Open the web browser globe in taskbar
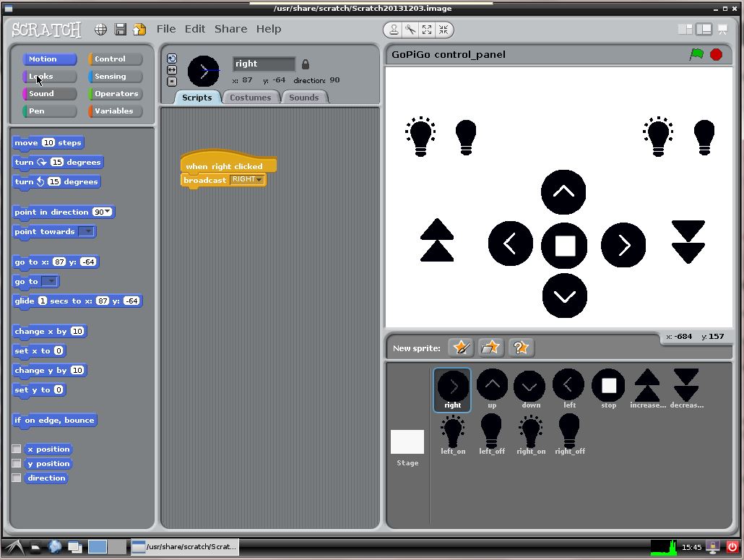 (55, 547)
